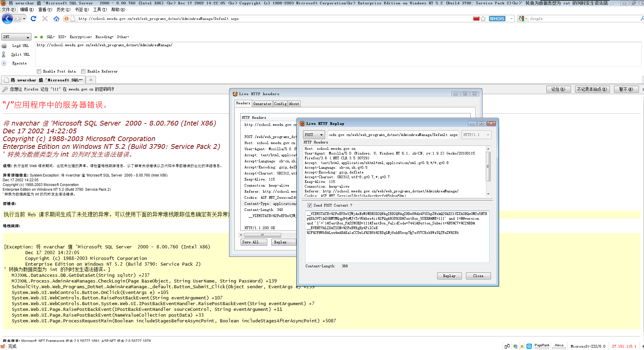644x350 pixels.
Task: Click the horizontal scrollbar in Live HTTP headers
Action: click(263, 235)
